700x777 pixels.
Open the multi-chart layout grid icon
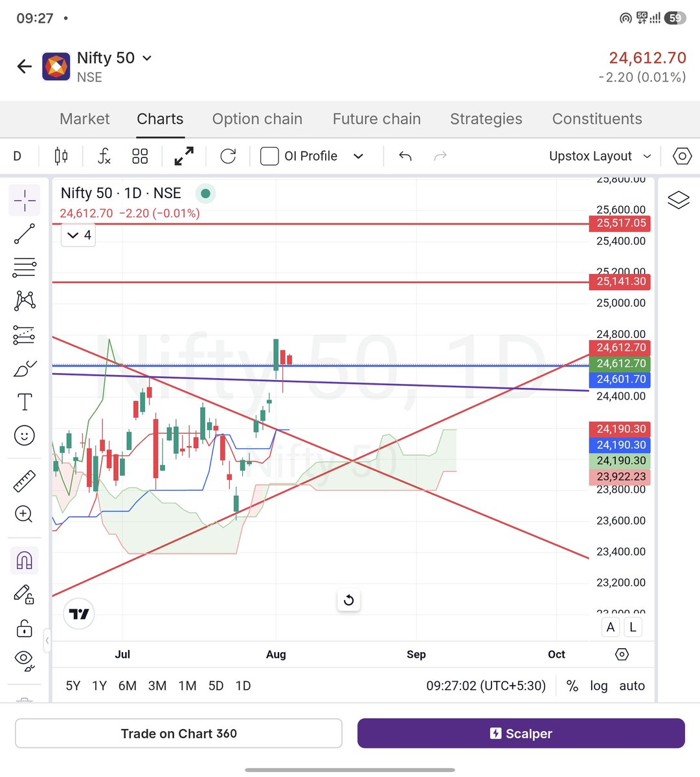(x=140, y=156)
